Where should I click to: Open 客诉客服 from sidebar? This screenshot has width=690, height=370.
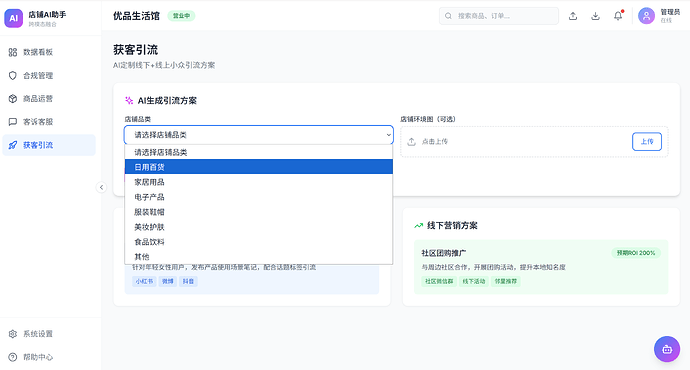pyautogui.click(x=49, y=122)
